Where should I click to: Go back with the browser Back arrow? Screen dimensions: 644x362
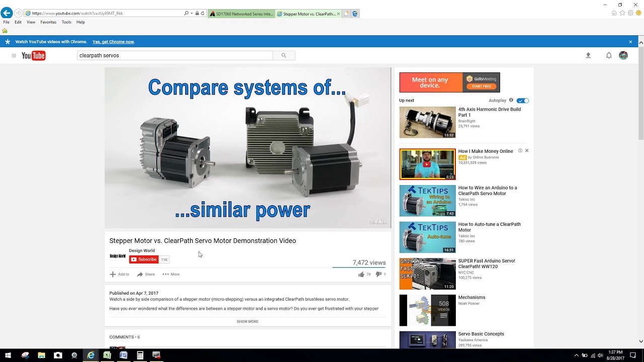click(x=7, y=13)
